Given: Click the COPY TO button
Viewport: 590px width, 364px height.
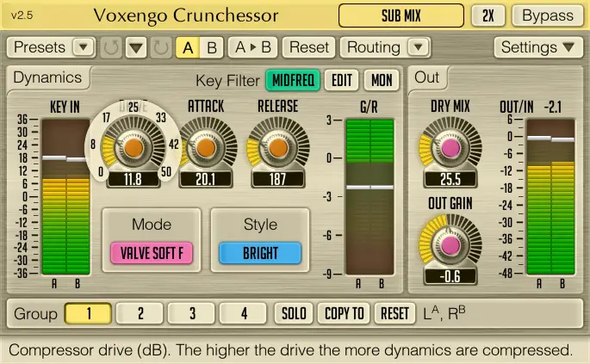Looking at the screenshot, I should click(x=345, y=313).
